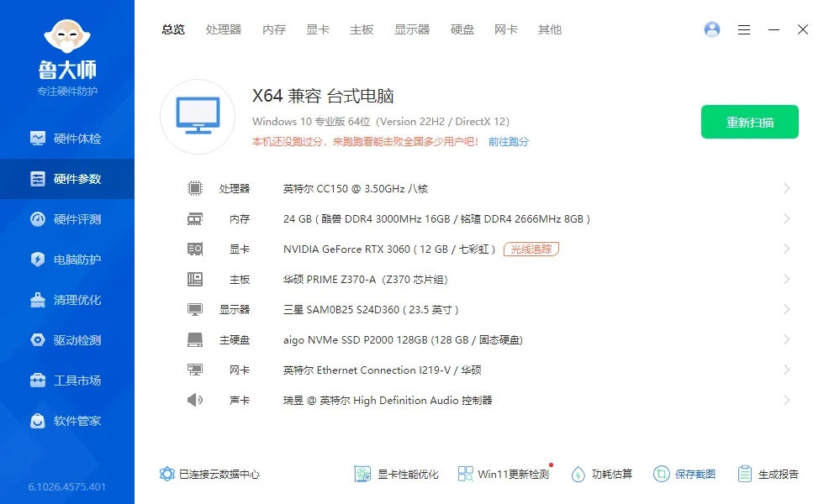Open 软件管家 software manager icon
824x504 pixels.
(38, 421)
